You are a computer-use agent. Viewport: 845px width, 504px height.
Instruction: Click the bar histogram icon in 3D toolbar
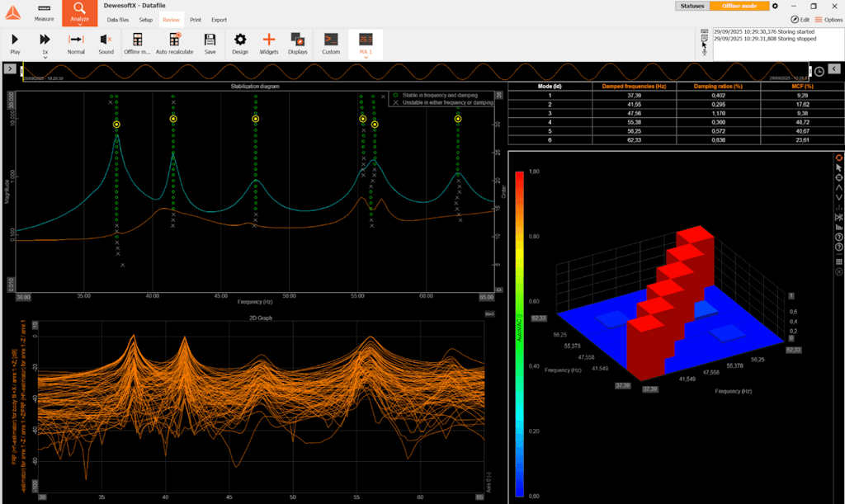click(839, 227)
